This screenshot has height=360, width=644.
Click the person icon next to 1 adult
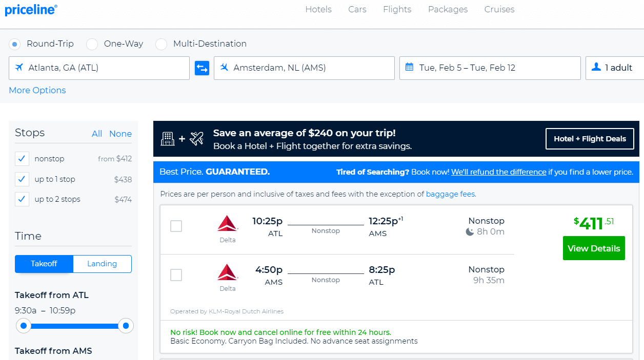click(596, 67)
